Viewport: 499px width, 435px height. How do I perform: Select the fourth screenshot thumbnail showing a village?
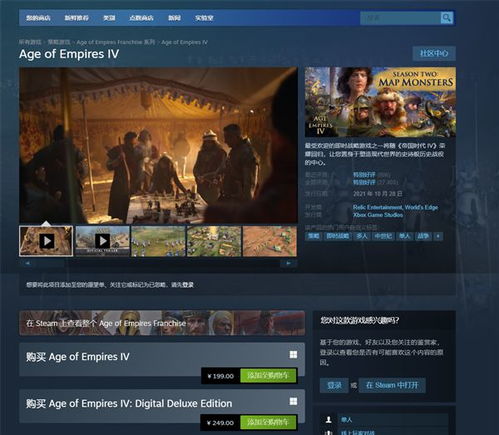pyautogui.click(x=214, y=241)
